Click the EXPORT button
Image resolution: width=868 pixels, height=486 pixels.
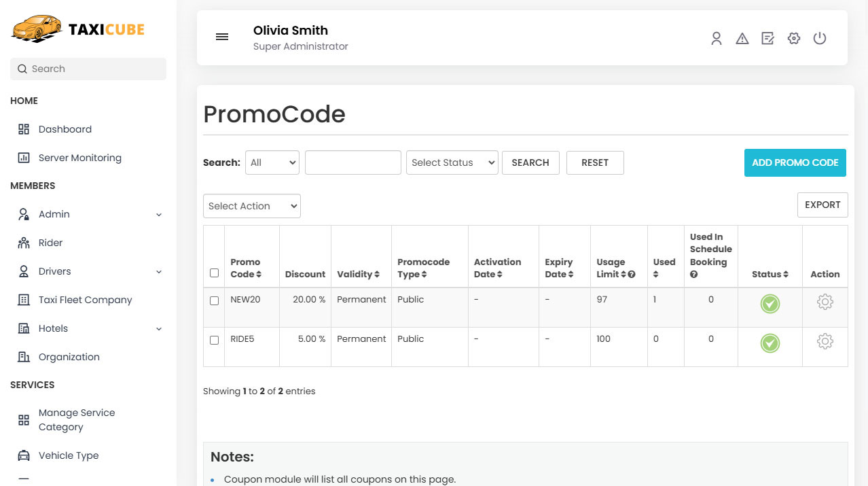tap(822, 205)
